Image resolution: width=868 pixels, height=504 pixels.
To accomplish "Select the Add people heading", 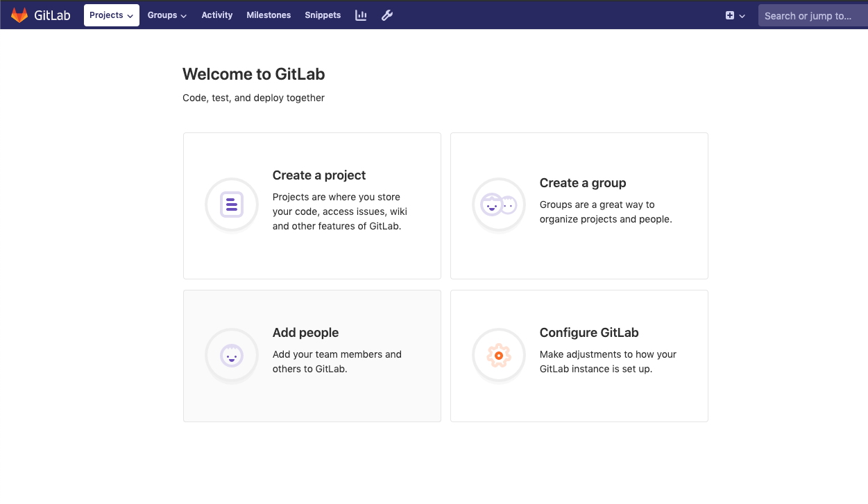I will 306,333.
